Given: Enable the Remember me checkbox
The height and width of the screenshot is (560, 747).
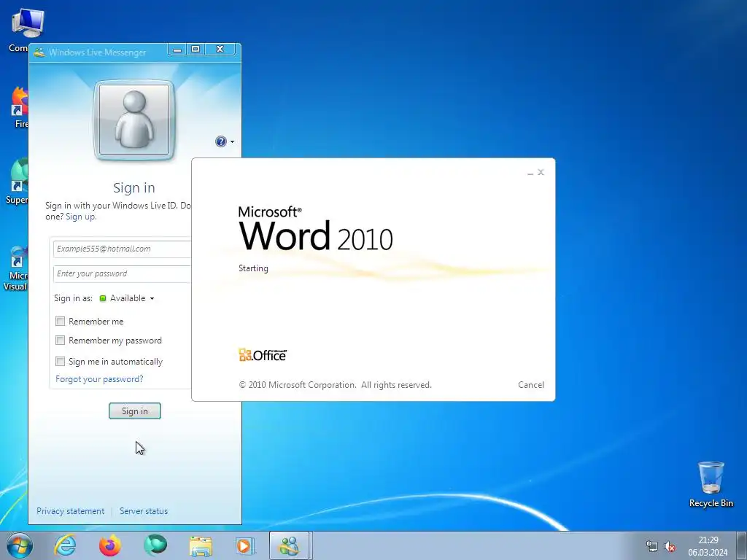Looking at the screenshot, I should click(x=60, y=322).
